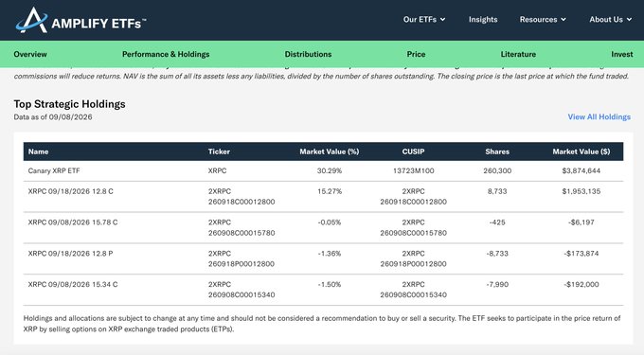Open the Literature tab
Image resolution: width=644 pixels, height=355 pixels.
pos(518,54)
